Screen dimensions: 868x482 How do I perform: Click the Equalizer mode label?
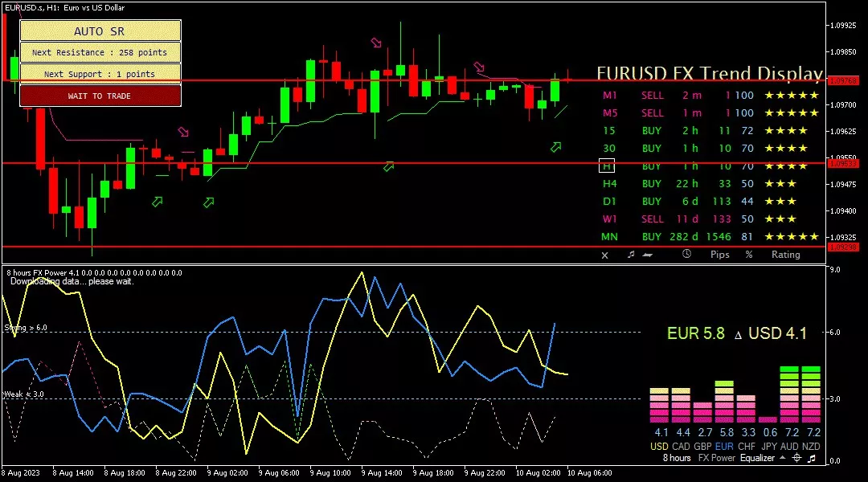pos(757,458)
